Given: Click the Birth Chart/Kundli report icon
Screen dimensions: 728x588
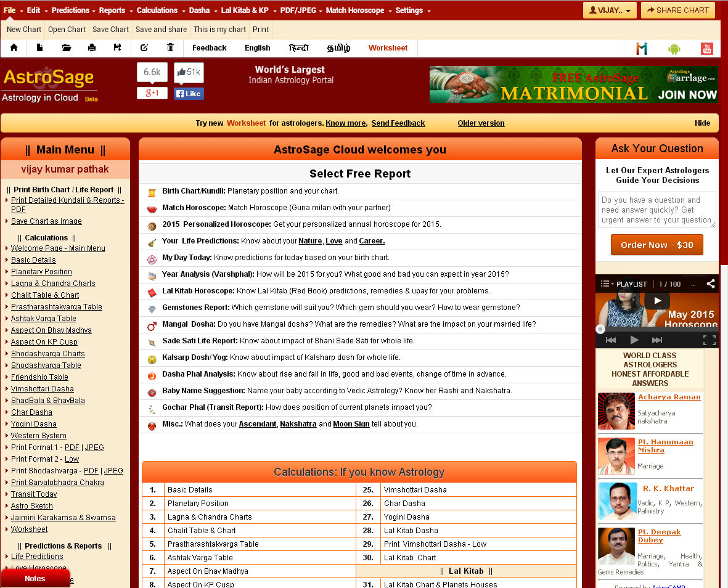Looking at the screenshot, I should (152, 192).
